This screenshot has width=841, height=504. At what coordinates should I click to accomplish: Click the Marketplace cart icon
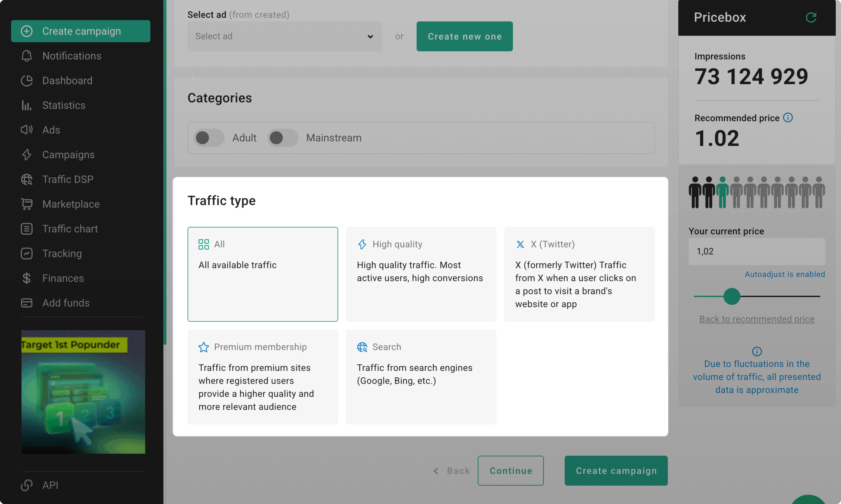tap(27, 204)
